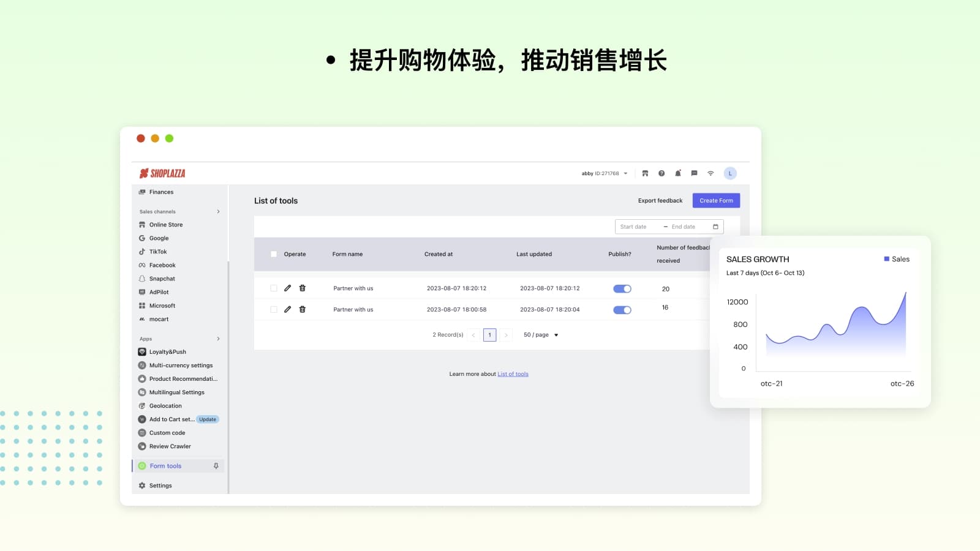Image resolution: width=980 pixels, height=551 pixels.
Task: Delete the form created at 18:20:12
Action: 302,288
